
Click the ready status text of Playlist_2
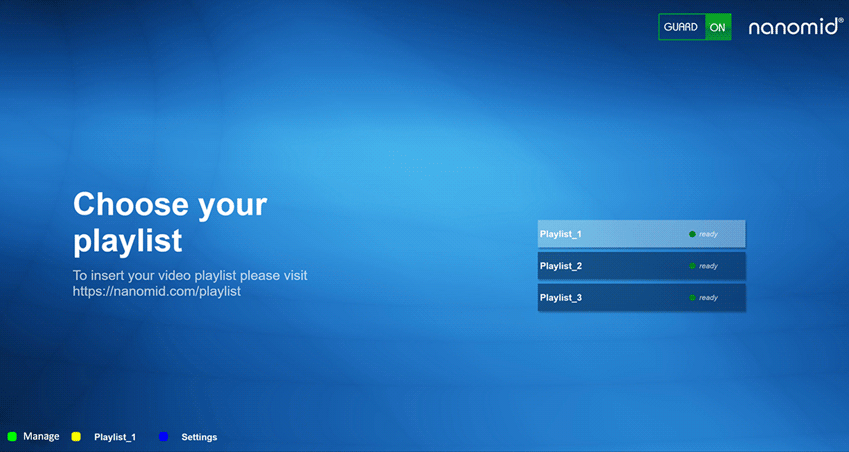pos(708,266)
